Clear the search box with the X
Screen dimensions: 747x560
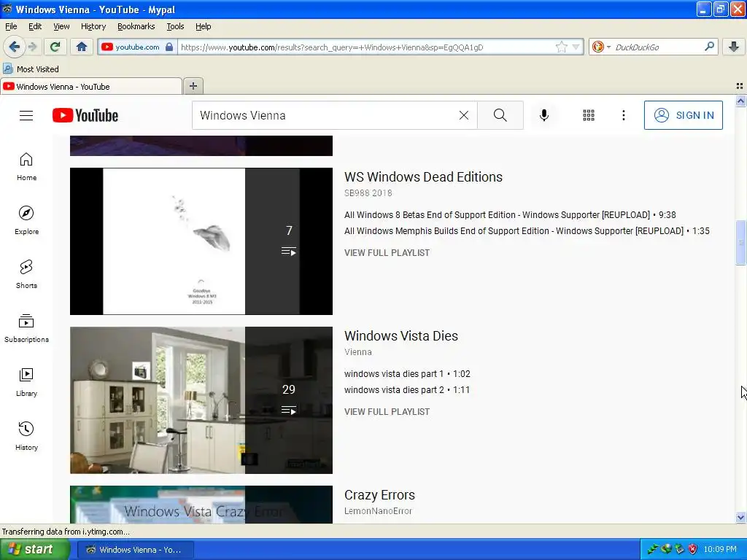pyautogui.click(x=463, y=115)
